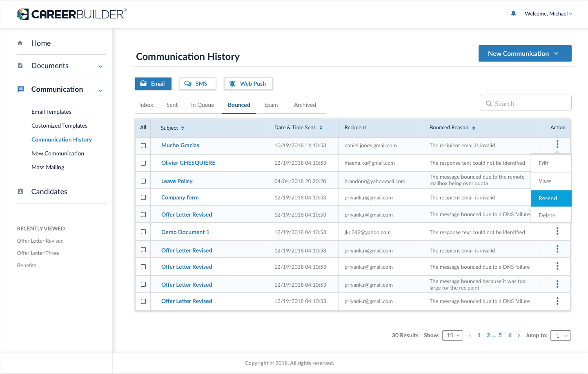This screenshot has width=588, height=374.
Task: Expand the Documents sidebar section
Action: pyautogui.click(x=100, y=66)
